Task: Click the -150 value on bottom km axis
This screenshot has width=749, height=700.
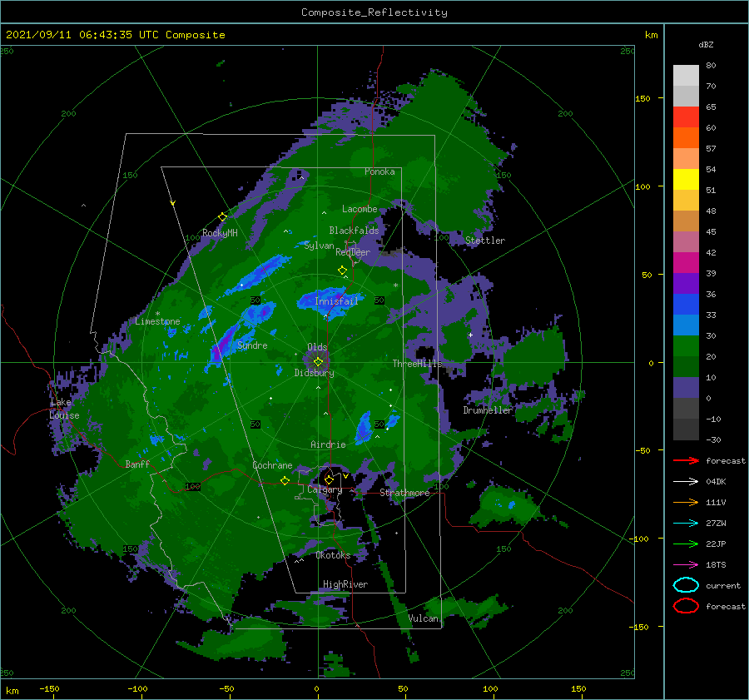Action: [x=49, y=689]
